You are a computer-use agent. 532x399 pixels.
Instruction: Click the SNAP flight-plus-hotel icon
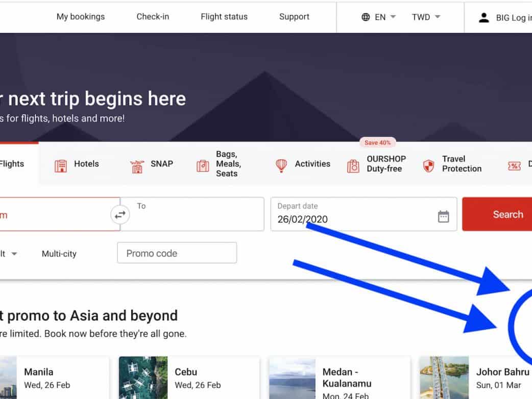coord(137,165)
